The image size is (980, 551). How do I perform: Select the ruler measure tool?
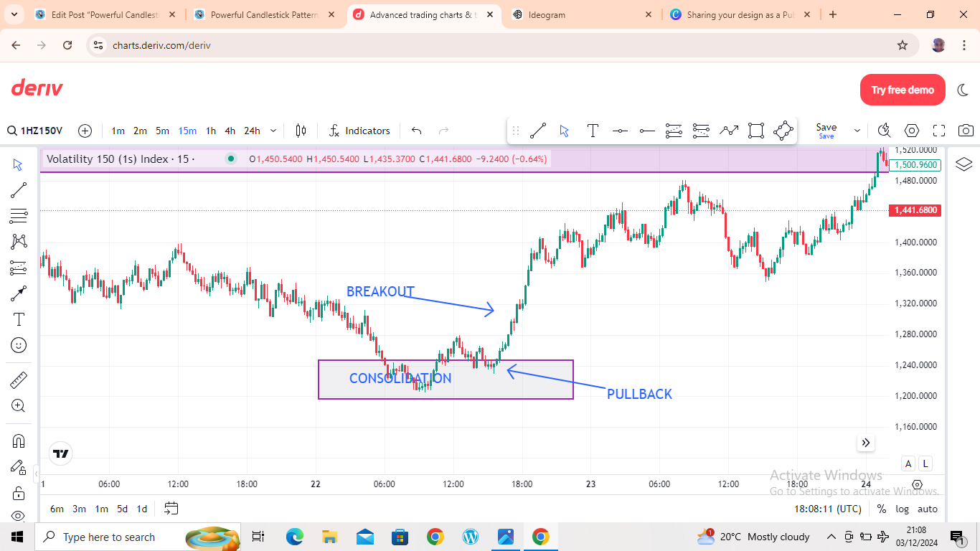[x=19, y=380]
